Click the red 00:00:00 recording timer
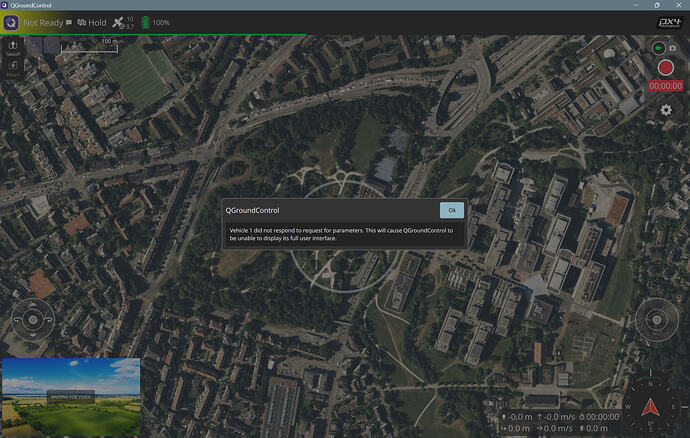 [x=665, y=86]
